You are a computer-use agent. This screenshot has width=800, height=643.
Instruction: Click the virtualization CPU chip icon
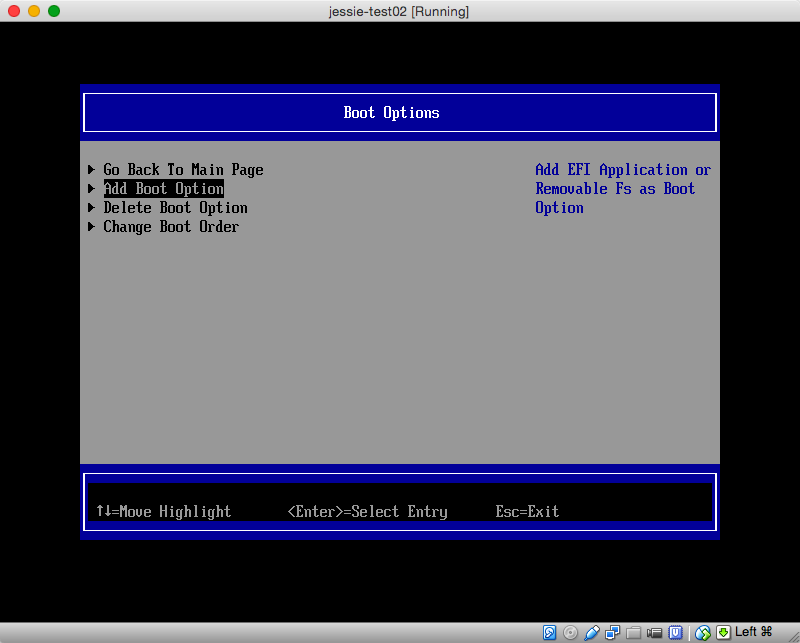tap(676, 633)
